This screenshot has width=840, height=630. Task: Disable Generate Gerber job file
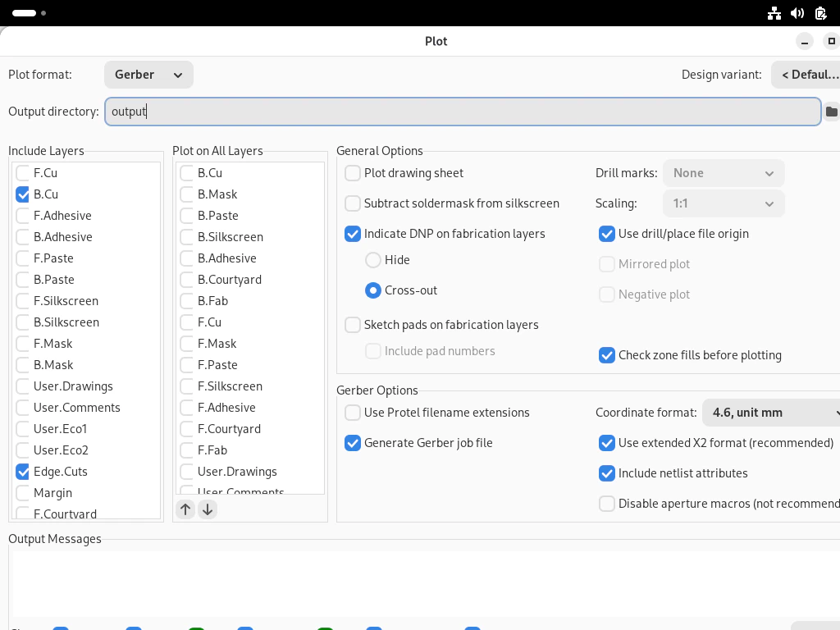[353, 443]
